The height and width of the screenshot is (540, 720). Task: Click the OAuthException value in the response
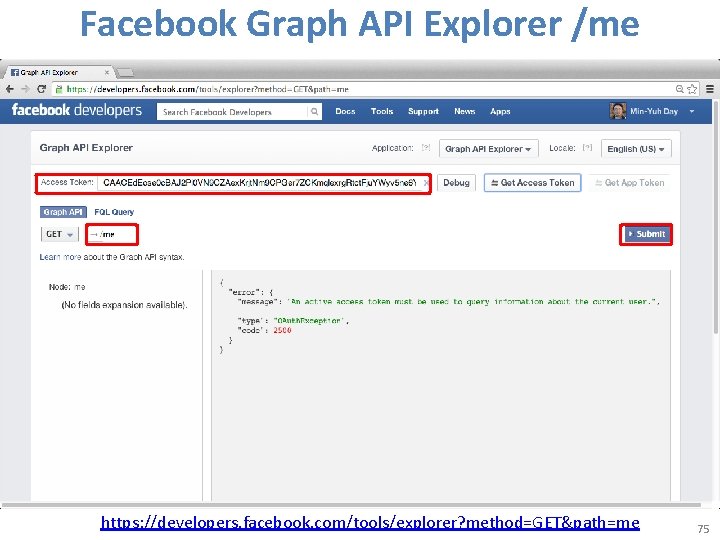[x=309, y=321]
